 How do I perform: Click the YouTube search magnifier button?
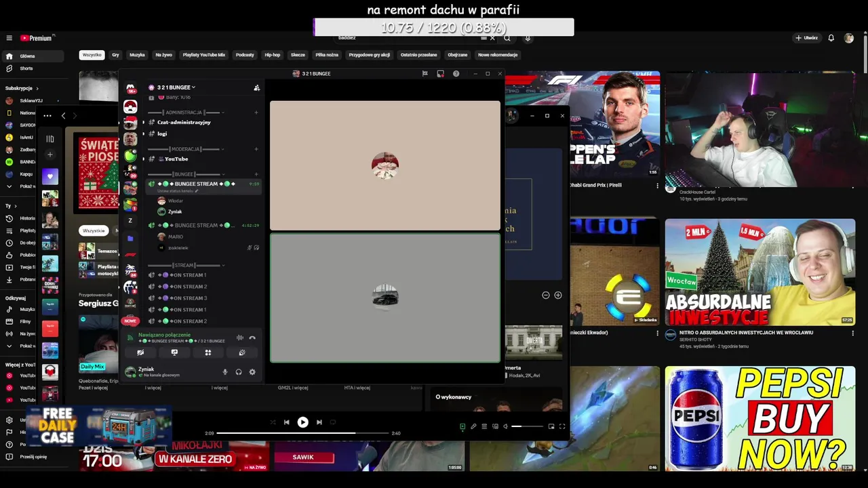[507, 38]
